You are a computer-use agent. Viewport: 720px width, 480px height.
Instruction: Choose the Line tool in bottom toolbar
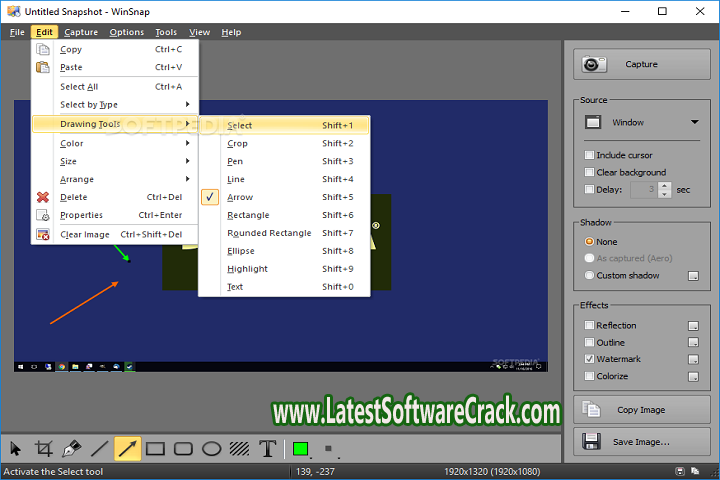[x=100, y=449]
